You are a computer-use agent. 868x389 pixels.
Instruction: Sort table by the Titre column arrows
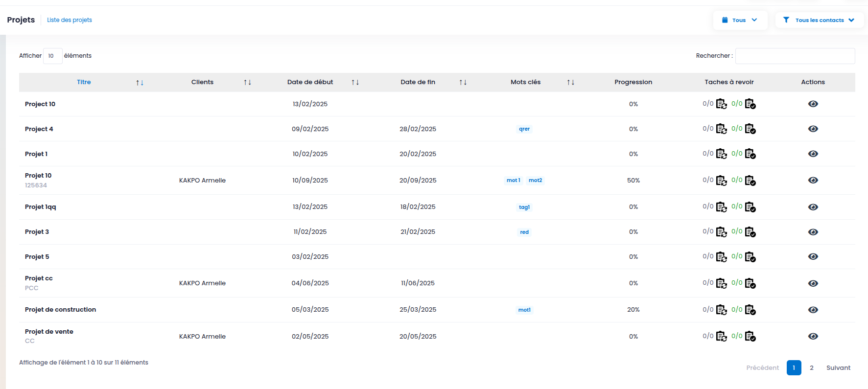tap(140, 82)
